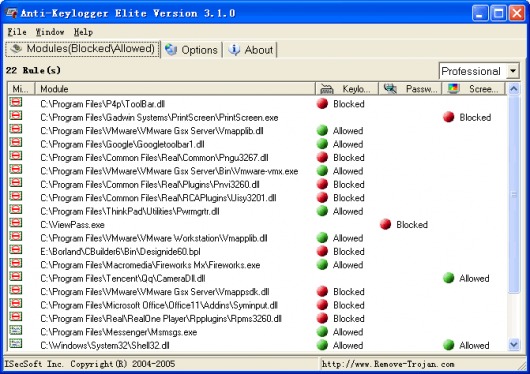Open the Professional mode dropdown
This screenshot has width=530, height=374.
(x=513, y=71)
